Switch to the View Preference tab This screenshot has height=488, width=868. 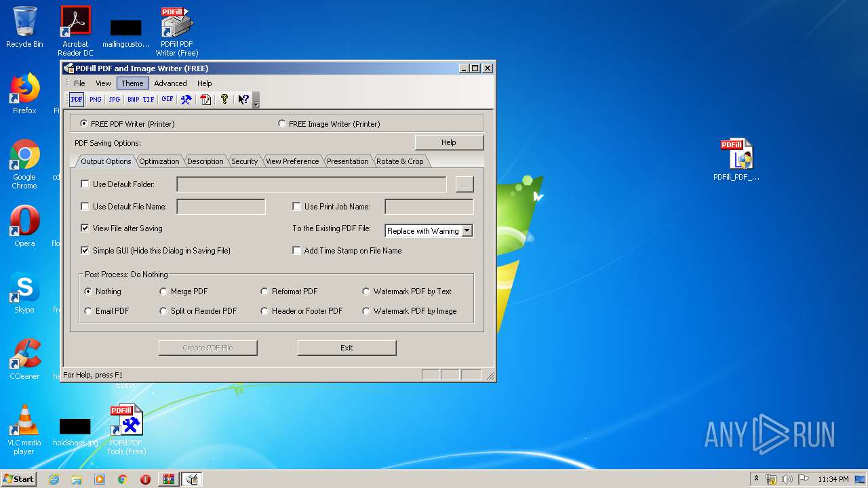(x=292, y=161)
